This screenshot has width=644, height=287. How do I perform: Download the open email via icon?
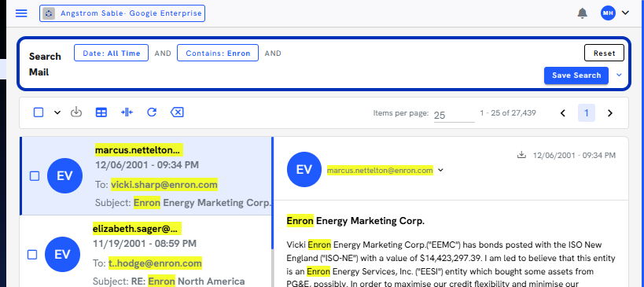coord(521,155)
